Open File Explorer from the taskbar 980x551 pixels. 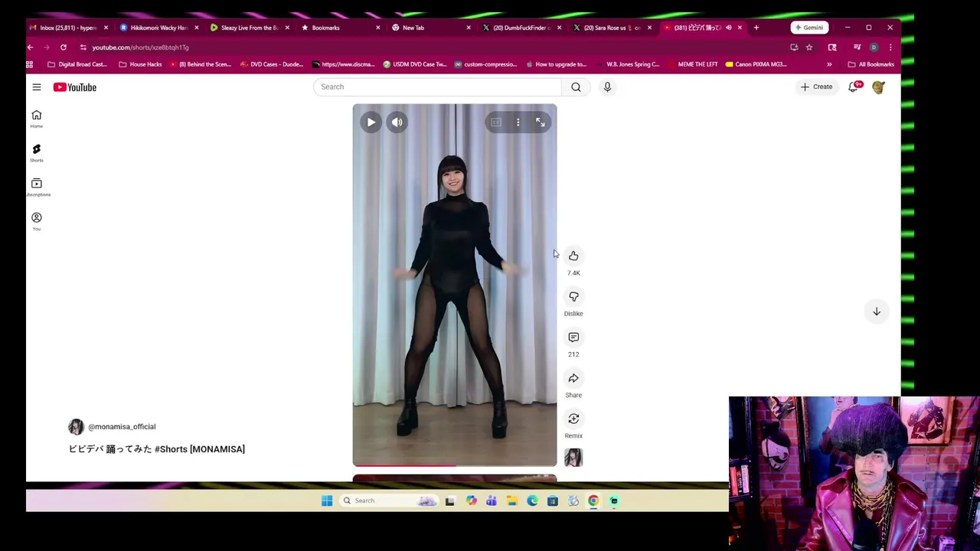512,500
